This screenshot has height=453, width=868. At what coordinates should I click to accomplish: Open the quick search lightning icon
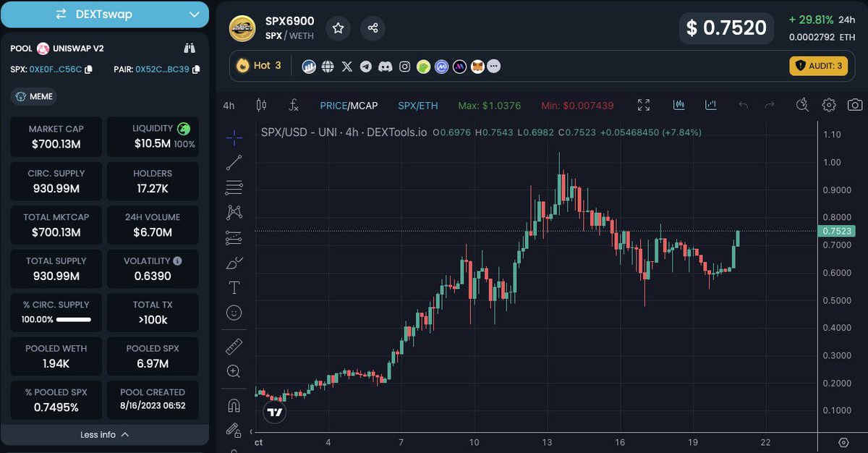pyautogui.click(x=801, y=106)
